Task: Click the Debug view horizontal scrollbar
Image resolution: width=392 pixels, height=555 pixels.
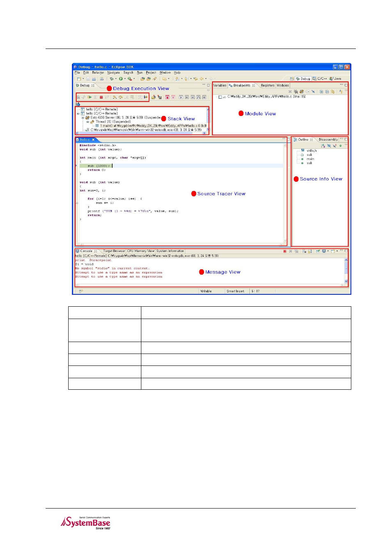Action: (141, 133)
